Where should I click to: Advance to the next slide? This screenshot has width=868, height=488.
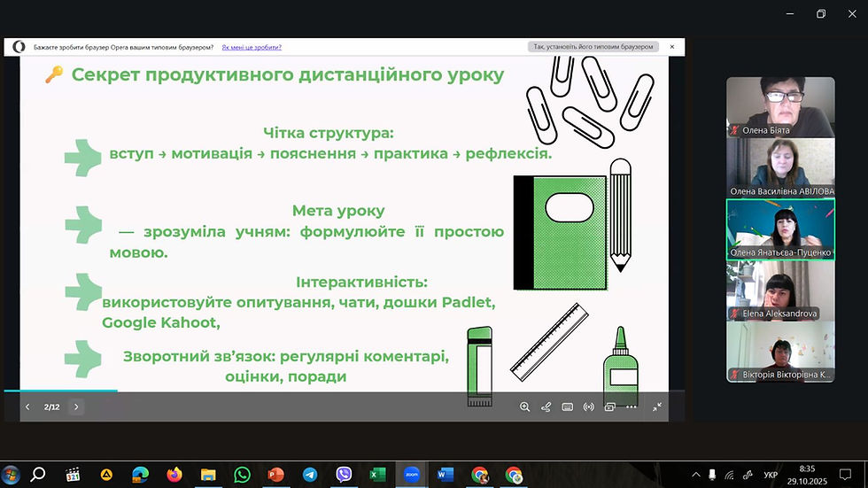[76, 407]
